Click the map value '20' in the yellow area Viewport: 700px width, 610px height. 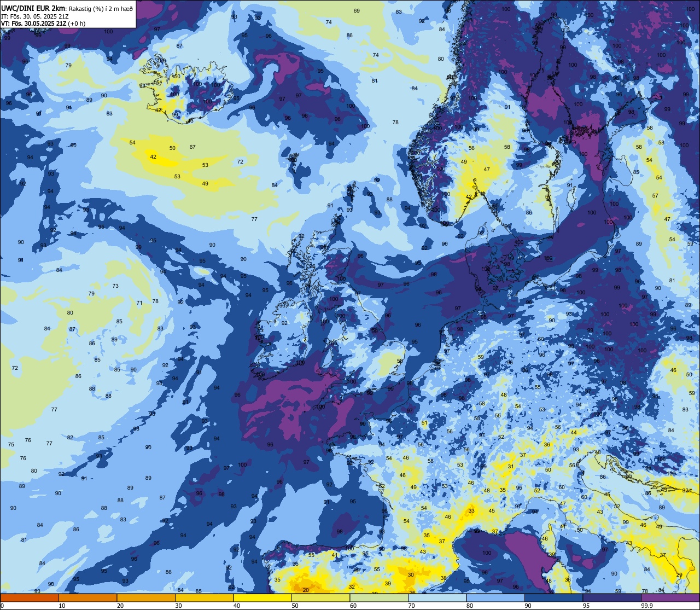pyautogui.click(x=306, y=590)
